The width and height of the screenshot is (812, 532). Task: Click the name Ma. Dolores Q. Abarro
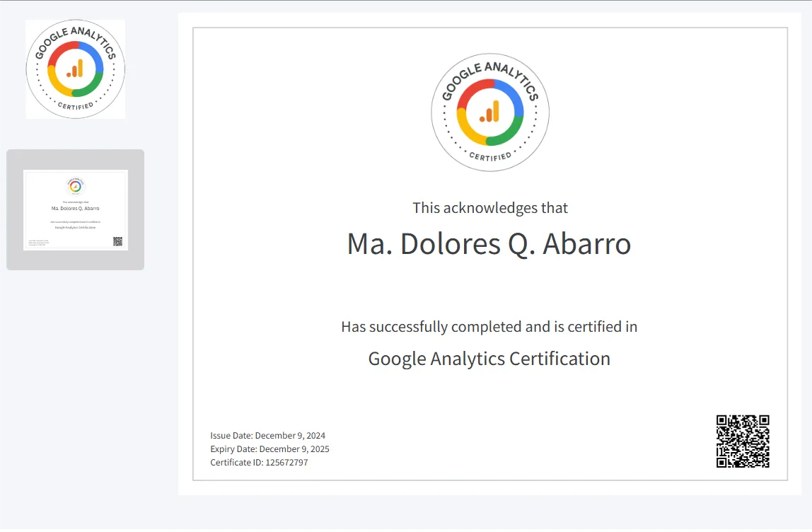click(489, 244)
